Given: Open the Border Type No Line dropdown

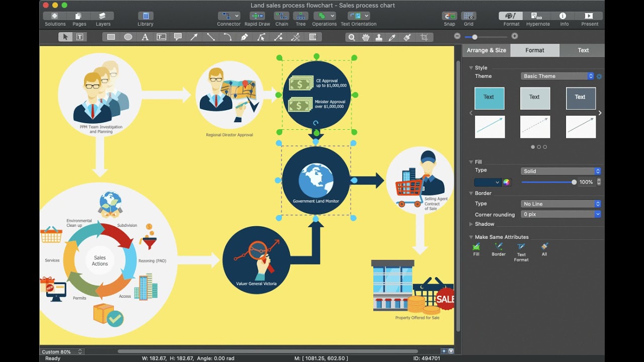Looking at the screenshot, I should [x=561, y=204].
